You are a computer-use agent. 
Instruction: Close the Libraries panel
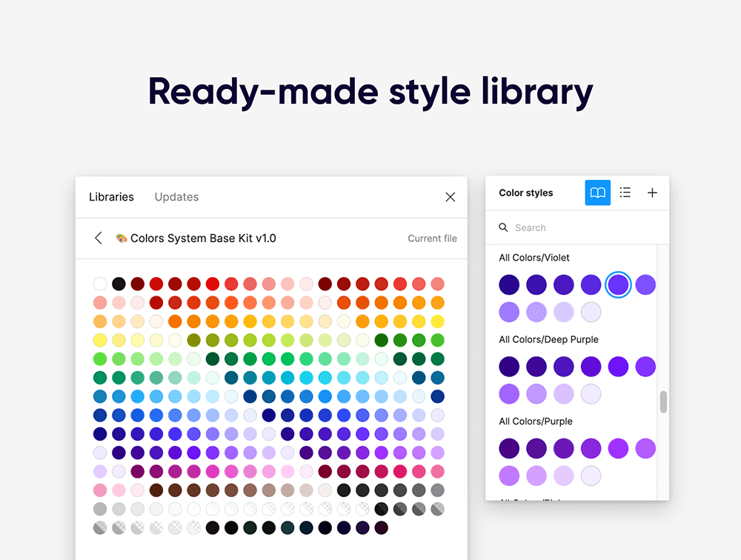[450, 197]
